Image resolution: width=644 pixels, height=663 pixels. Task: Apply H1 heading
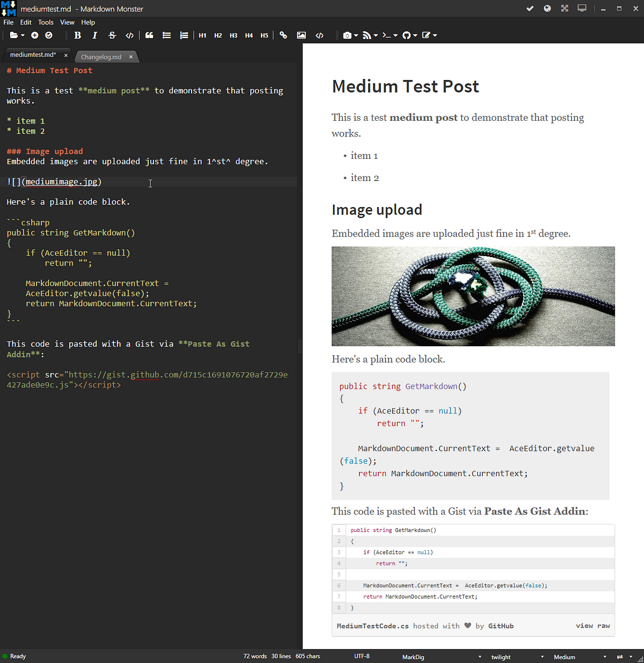point(202,35)
